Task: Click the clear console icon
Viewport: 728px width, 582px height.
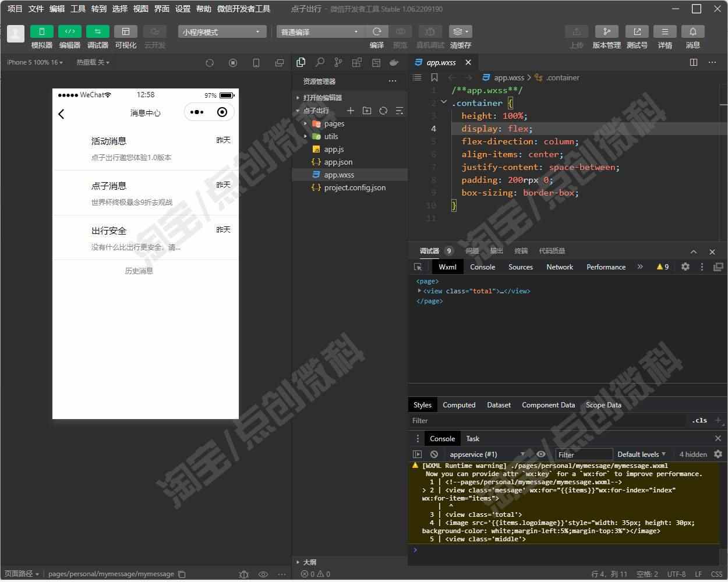Action: point(434,454)
